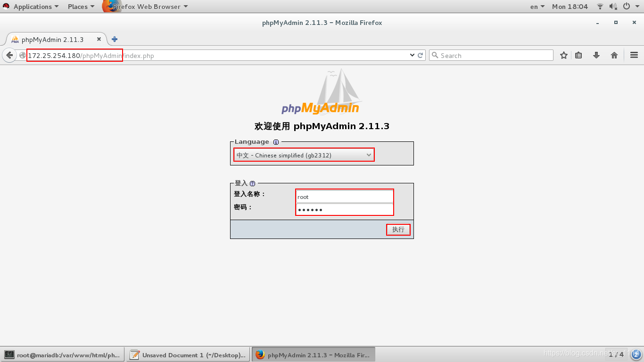
Task: Close the phpMyAdmin 2.11.3 tab
Action: (x=99, y=39)
